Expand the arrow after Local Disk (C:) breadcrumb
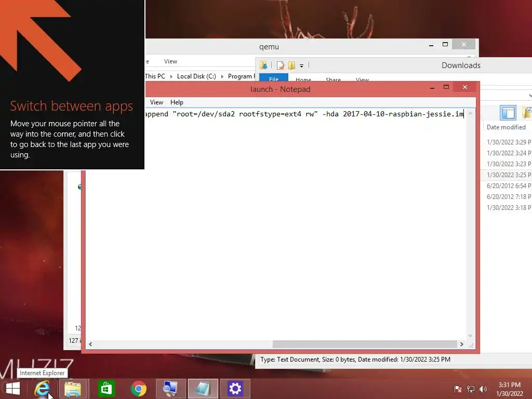This screenshot has width=532, height=399. pyautogui.click(x=222, y=77)
